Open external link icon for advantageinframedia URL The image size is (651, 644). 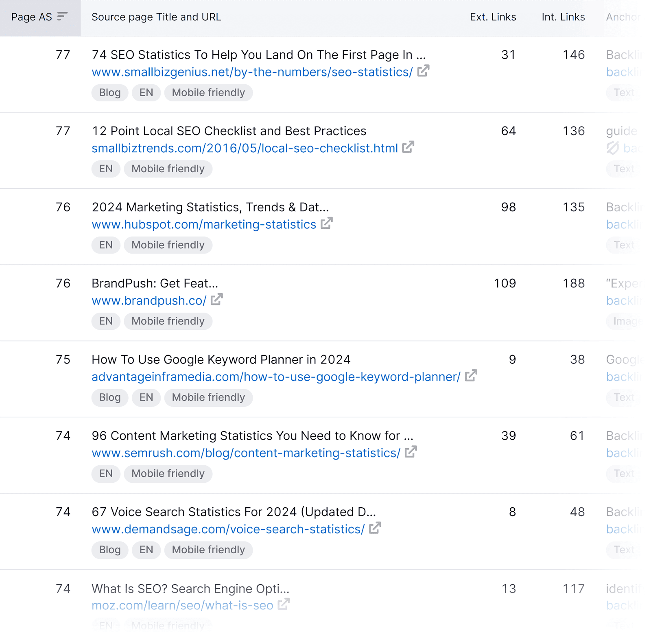[x=471, y=375]
